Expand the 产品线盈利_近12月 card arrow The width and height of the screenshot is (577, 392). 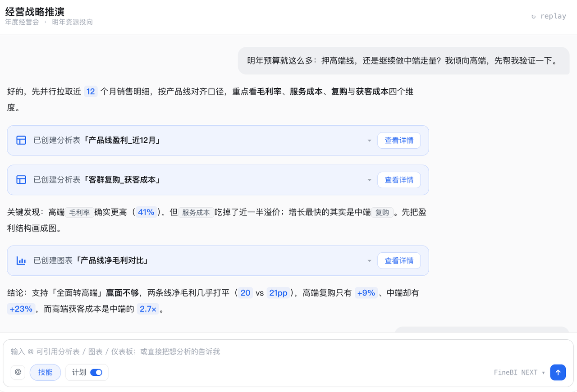pos(369,141)
